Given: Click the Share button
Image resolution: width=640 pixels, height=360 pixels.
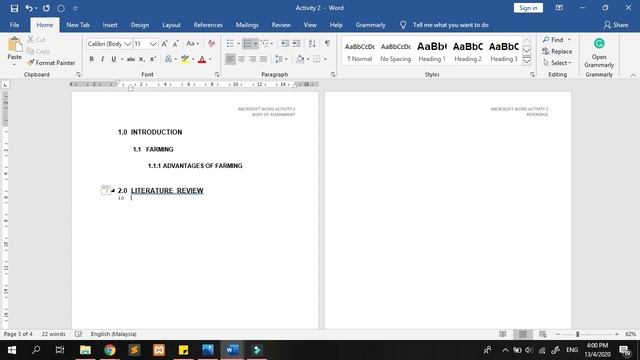Looking at the screenshot, I should point(616,25).
